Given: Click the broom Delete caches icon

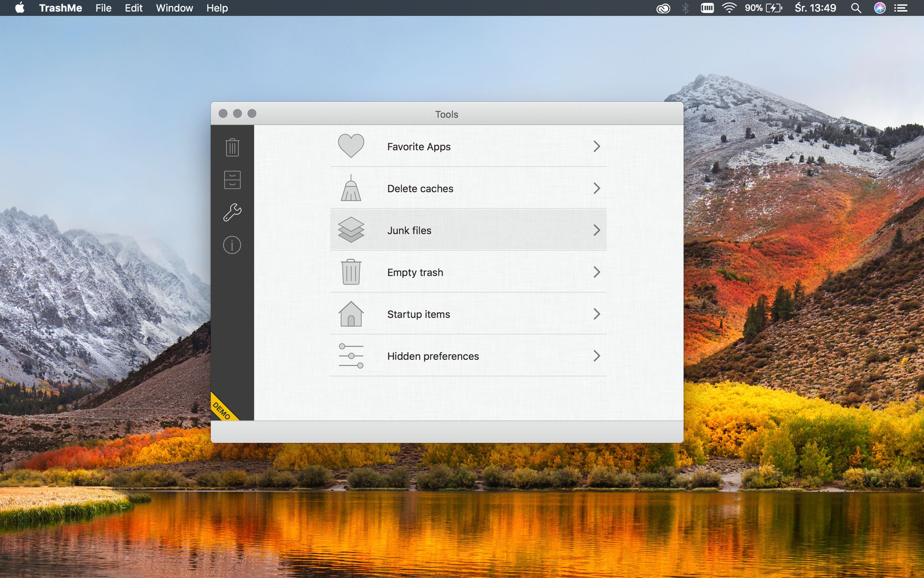Looking at the screenshot, I should (x=351, y=188).
